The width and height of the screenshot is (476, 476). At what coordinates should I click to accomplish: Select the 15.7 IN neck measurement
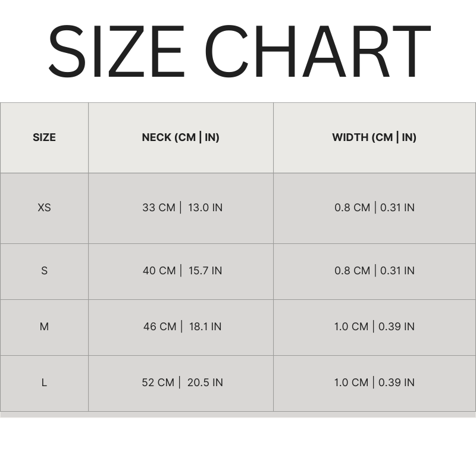click(205, 271)
